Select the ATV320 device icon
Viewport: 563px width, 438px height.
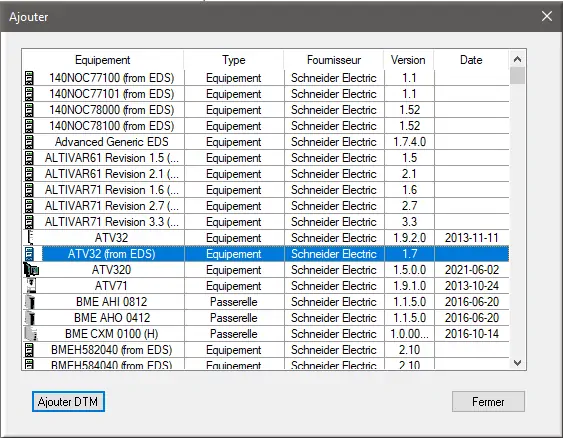pos(31,270)
